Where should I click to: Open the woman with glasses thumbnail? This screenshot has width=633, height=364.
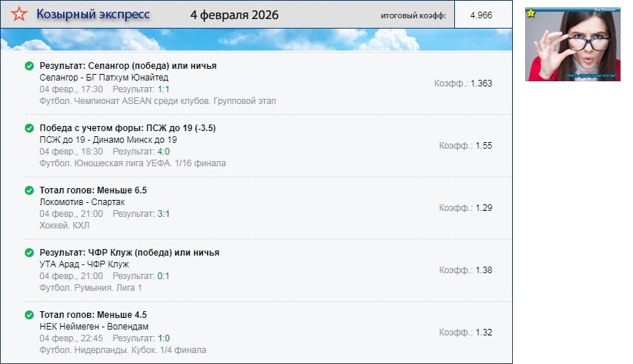tap(572, 45)
